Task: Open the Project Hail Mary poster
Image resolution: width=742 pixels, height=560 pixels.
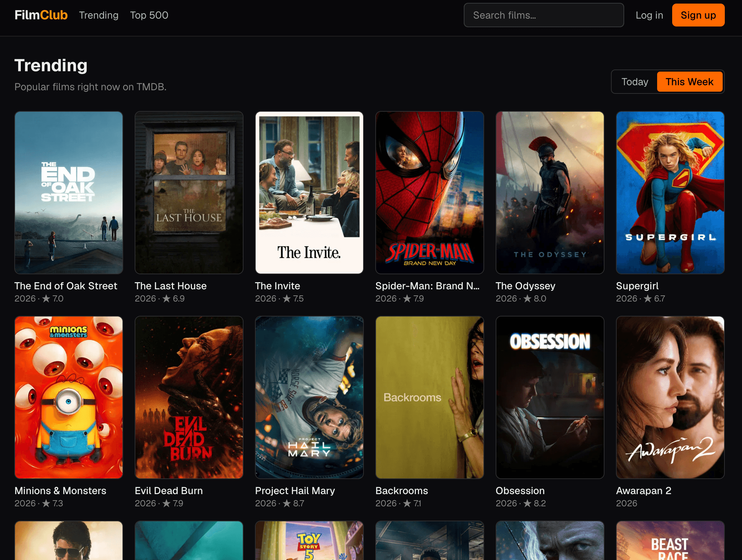Action: (x=309, y=397)
